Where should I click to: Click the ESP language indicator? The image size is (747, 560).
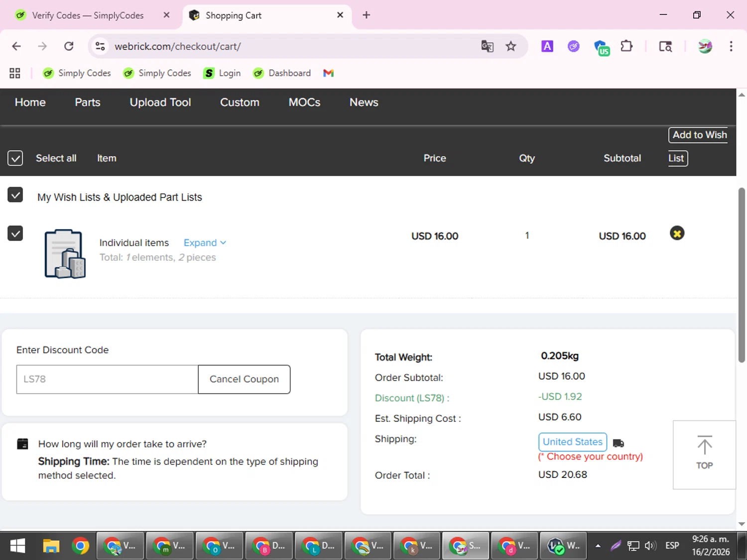[x=672, y=546]
